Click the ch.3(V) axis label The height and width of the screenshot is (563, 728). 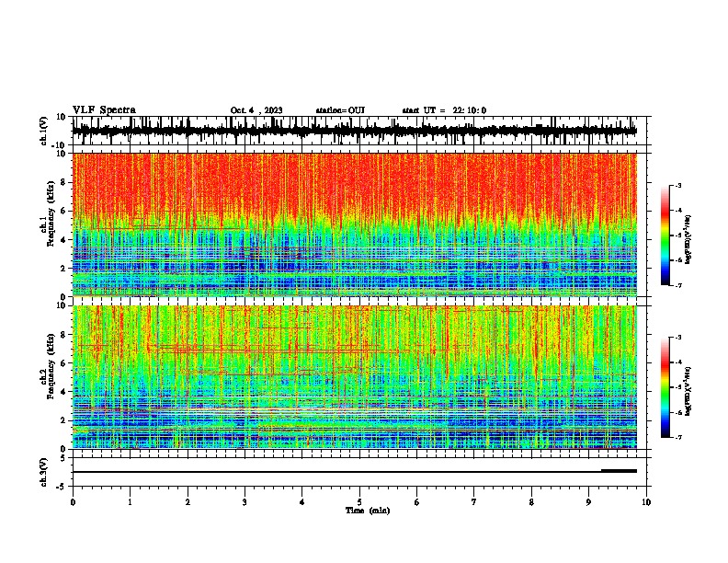click(x=44, y=472)
